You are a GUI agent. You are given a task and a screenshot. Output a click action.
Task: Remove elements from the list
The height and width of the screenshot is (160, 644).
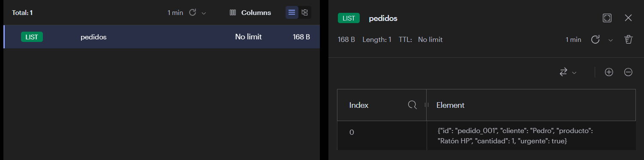coord(628,72)
